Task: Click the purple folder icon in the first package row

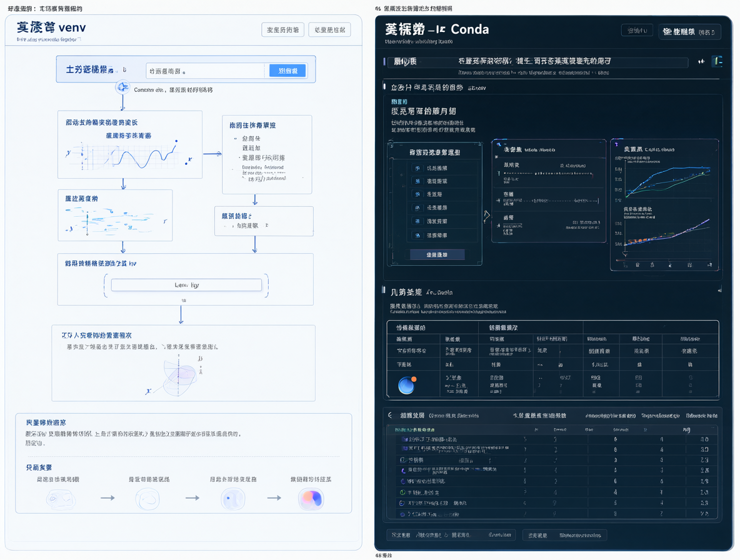Action: (404, 439)
